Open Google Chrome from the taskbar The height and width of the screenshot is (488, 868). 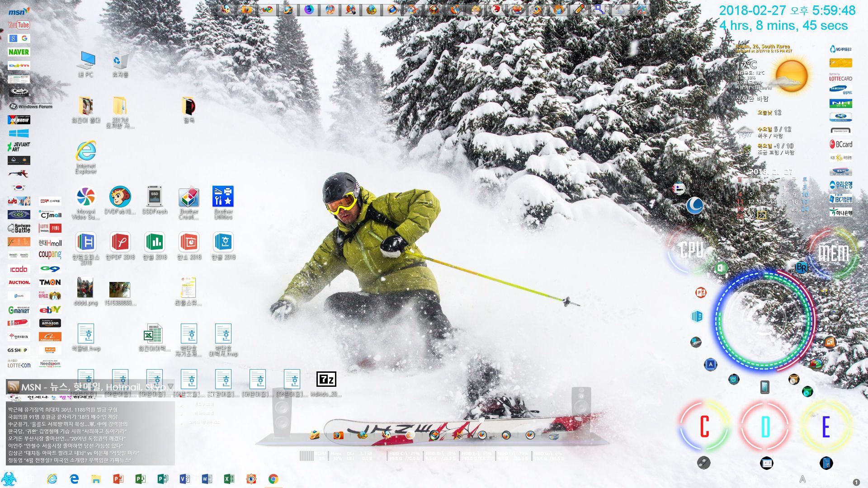273,479
